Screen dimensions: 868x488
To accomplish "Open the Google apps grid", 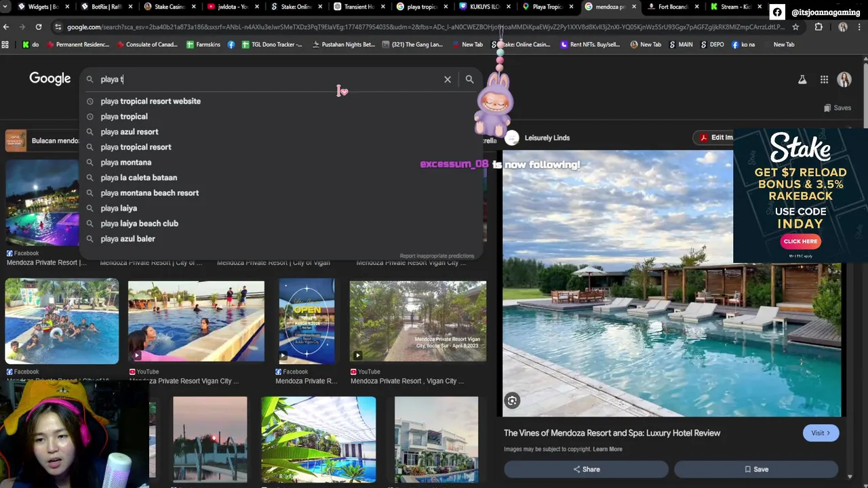I will 824,79.
